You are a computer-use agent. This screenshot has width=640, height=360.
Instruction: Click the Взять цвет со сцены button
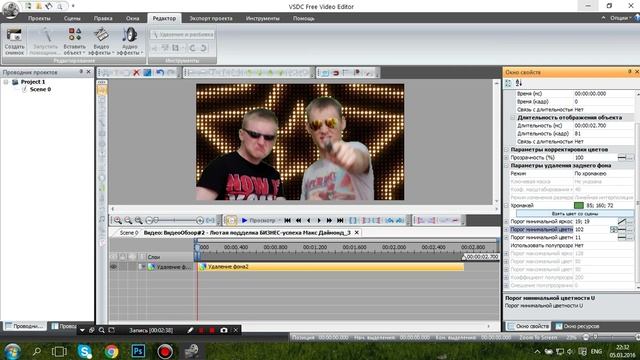click(575, 213)
